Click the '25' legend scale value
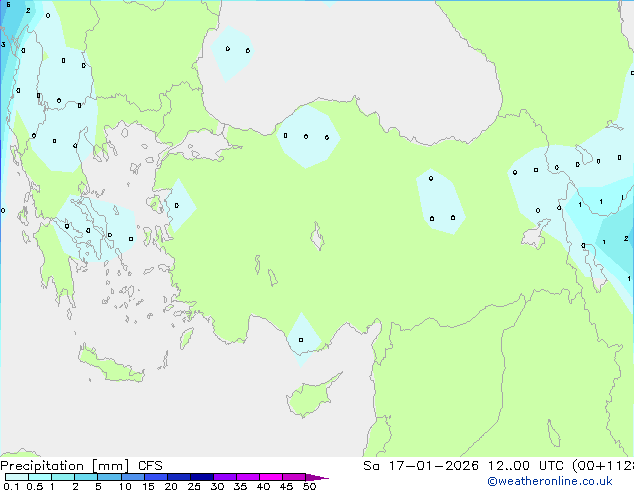Screen dimensions: 634x490 click(194, 486)
